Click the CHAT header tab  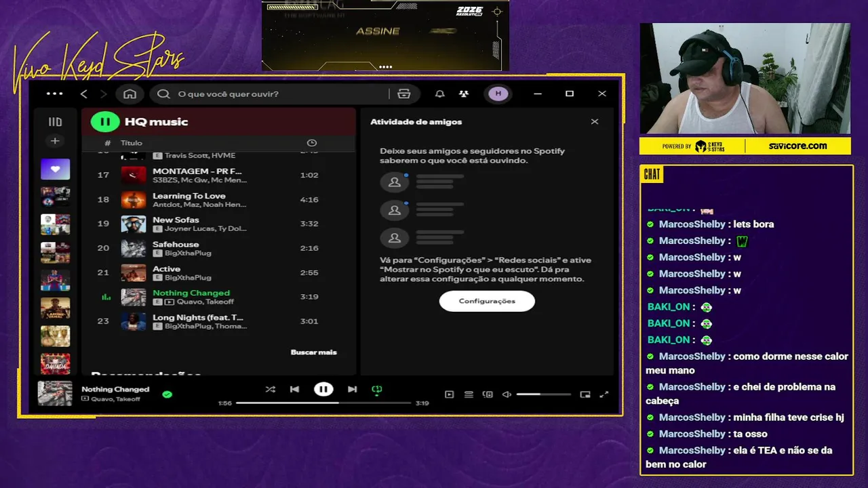[x=652, y=175]
